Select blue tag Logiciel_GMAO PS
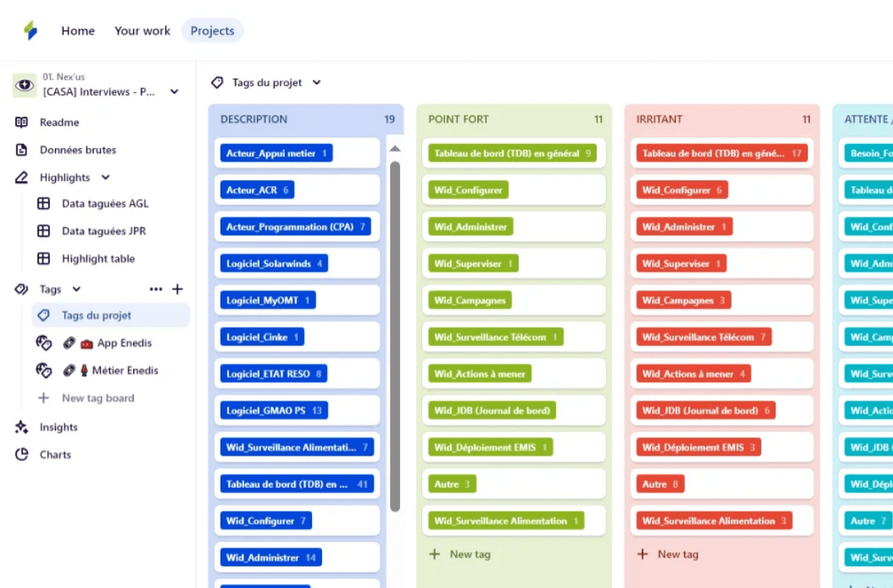The width and height of the screenshot is (893, 588). pos(274,411)
